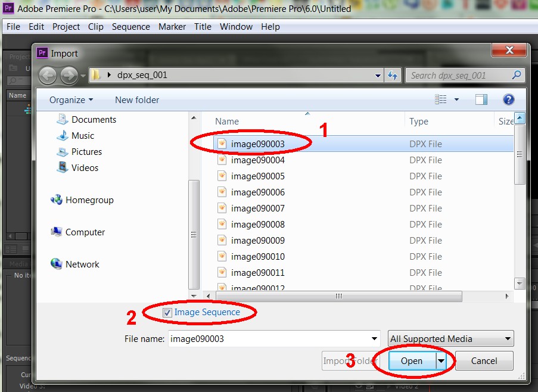Click the DPX file icon of image090005
538x392 pixels.
tap(222, 176)
